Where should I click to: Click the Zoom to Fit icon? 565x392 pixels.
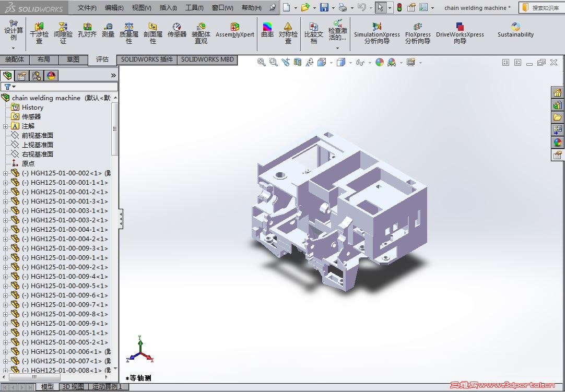point(262,62)
